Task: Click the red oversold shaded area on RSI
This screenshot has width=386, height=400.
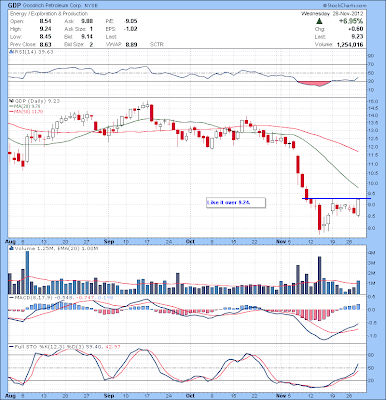Action: coord(314,83)
